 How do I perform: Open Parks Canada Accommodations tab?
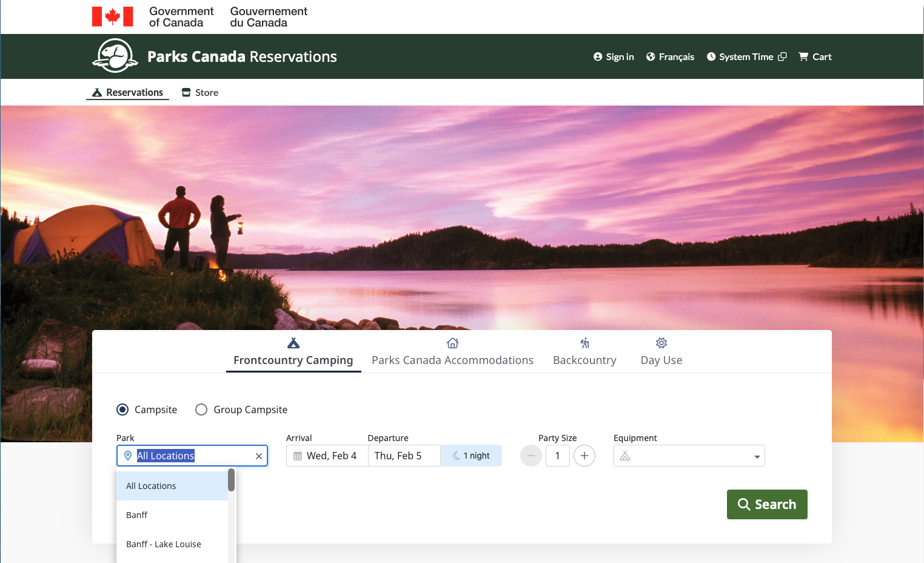(452, 352)
